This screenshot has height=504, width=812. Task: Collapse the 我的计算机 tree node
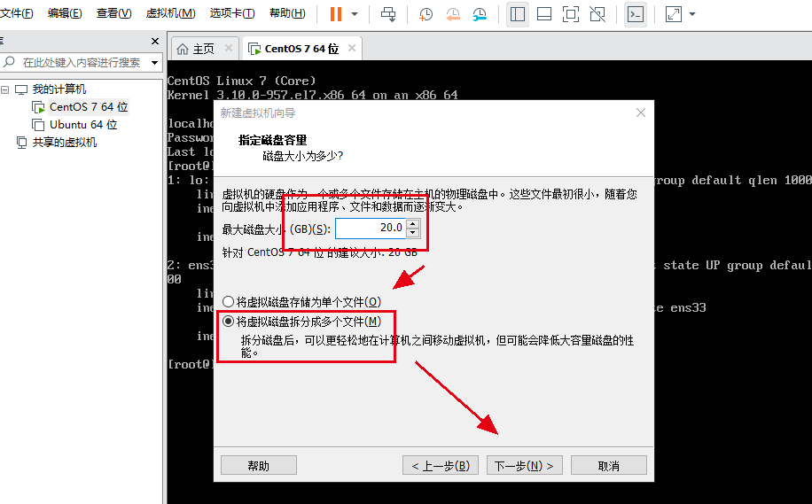5,89
